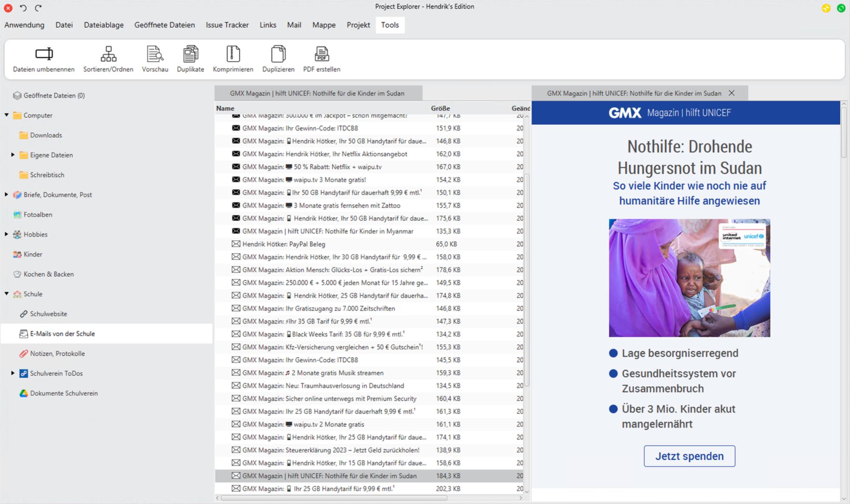The width and height of the screenshot is (850, 504).
Task: Click envelope icon of PayPal Beleg mail
Action: [x=236, y=244]
